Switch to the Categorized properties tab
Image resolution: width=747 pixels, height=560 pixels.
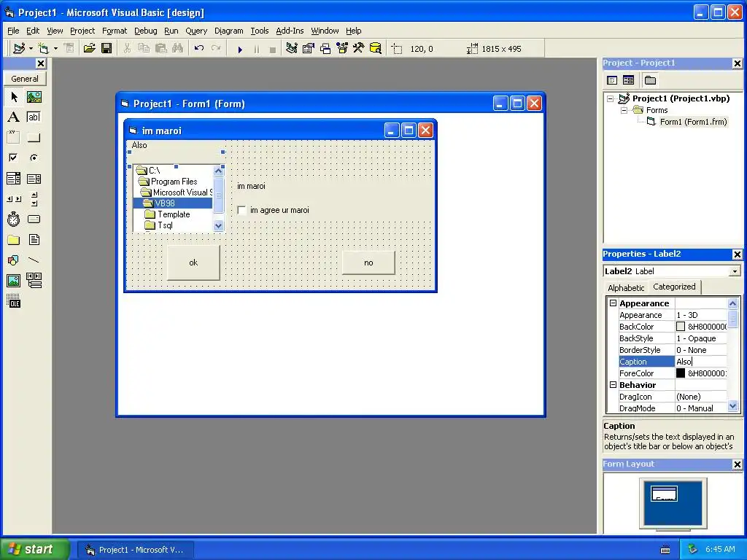(674, 287)
